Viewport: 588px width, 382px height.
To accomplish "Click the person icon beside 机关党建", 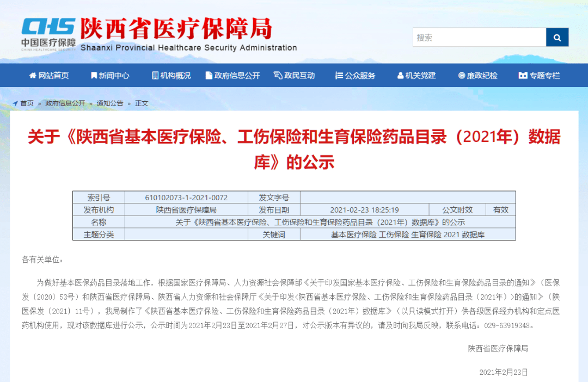I will point(400,76).
